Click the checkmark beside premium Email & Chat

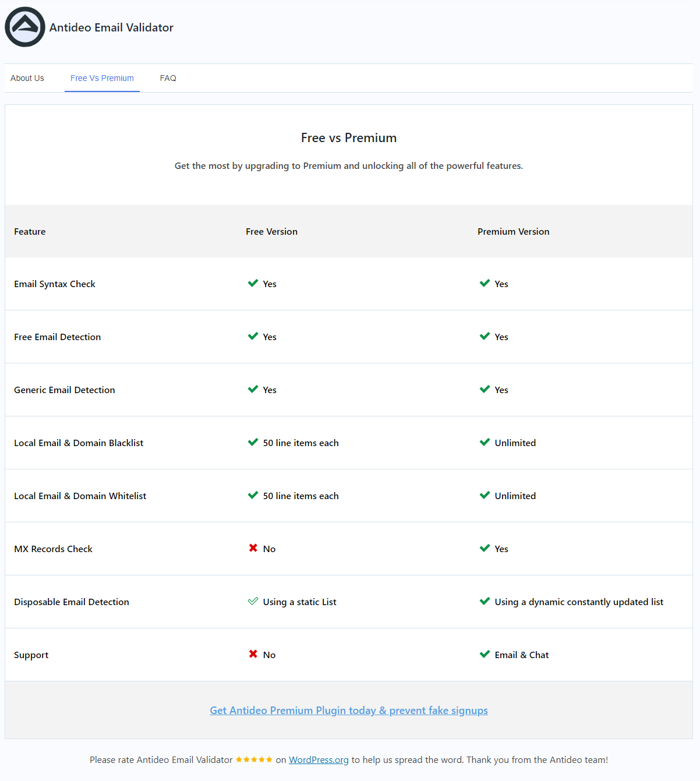485,654
